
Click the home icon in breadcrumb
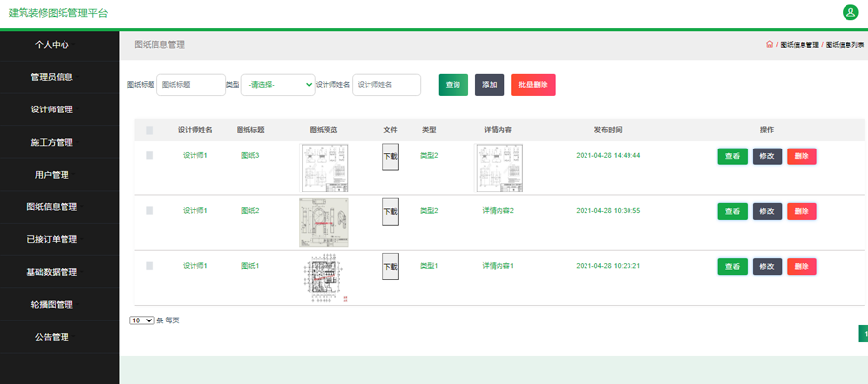(x=769, y=45)
